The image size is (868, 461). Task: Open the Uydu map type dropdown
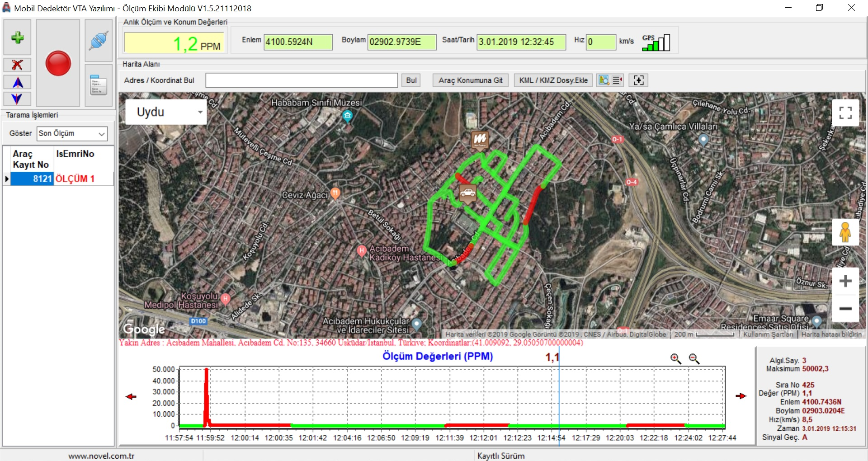166,112
